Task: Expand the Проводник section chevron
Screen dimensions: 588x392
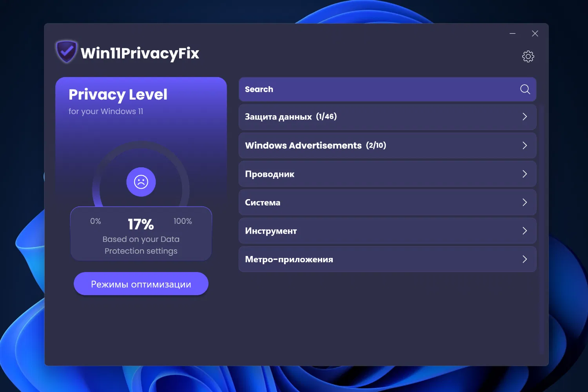Action: click(x=524, y=174)
